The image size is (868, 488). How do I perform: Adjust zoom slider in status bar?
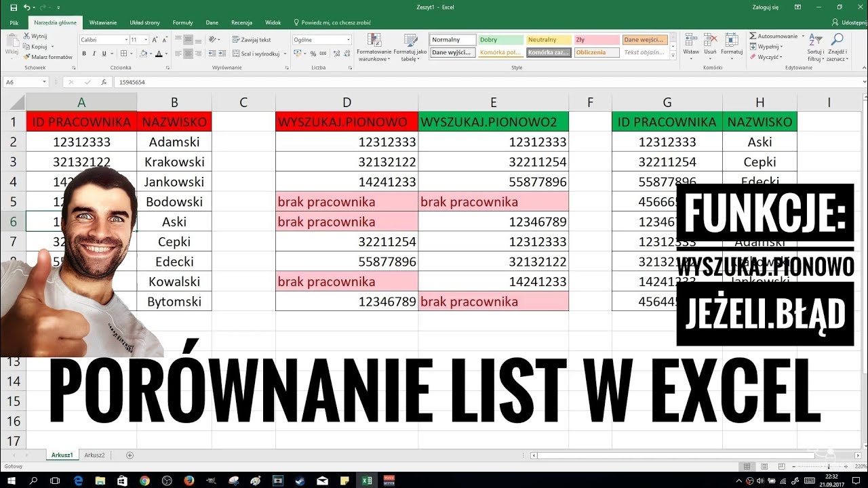(829, 466)
